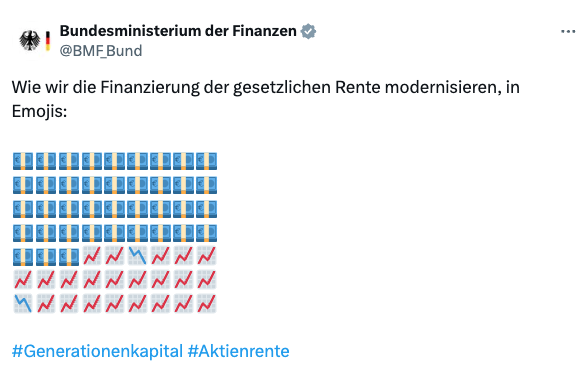Viewport: 588px width, 377px height.
Task: Visit the @BMF_Bund handle link
Action: (x=101, y=51)
